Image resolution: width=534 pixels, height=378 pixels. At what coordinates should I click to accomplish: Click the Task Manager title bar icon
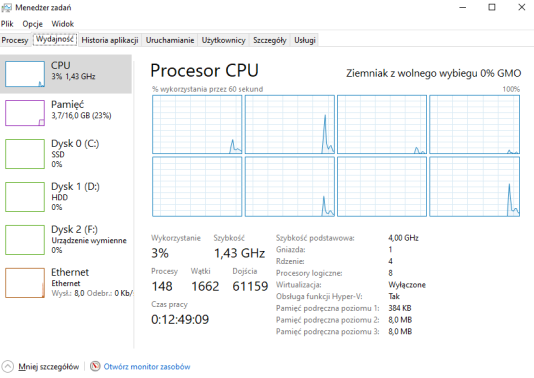click(x=6, y=7)
